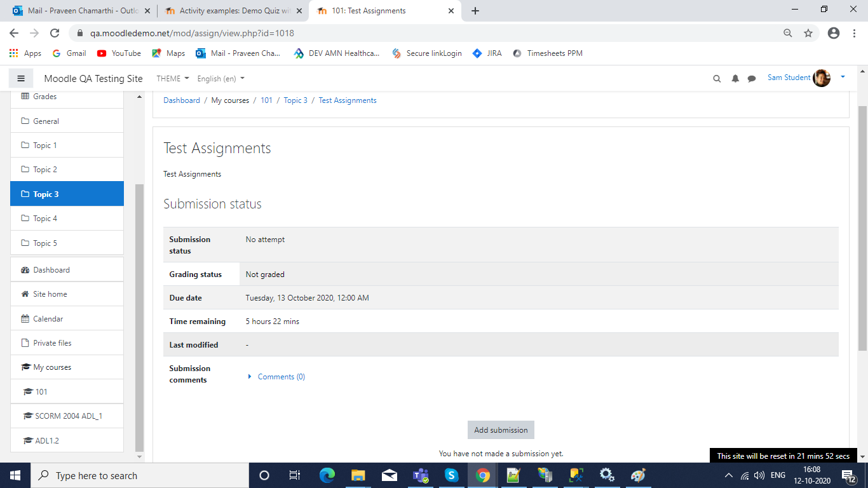Open the General section in sidebar

[x=67, y=121]
